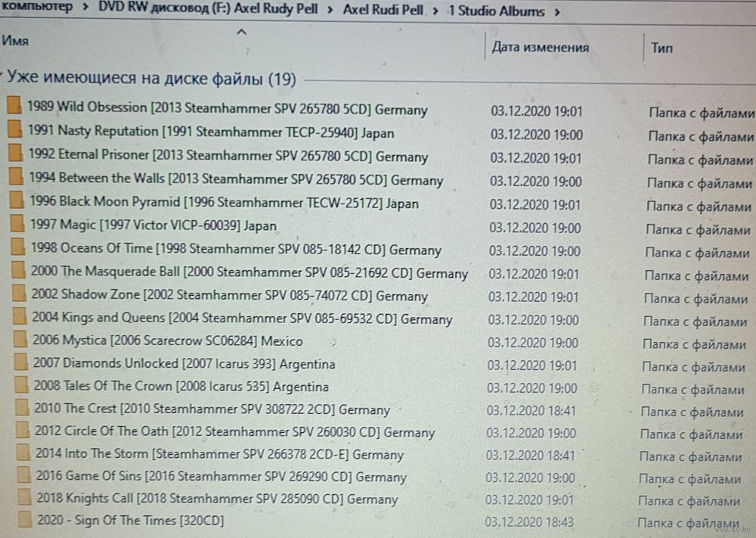Image resolution: width=756 pixels, height=538 pixels.
Task: Select 1992 Eternal Prisoner folder name
Action: 228,155
